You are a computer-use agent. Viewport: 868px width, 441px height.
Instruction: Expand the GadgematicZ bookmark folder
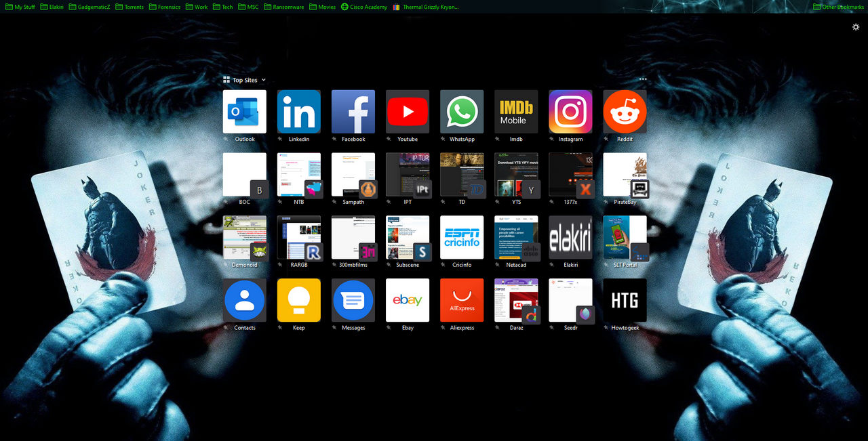pyautogui.click(x=89, y=7)
